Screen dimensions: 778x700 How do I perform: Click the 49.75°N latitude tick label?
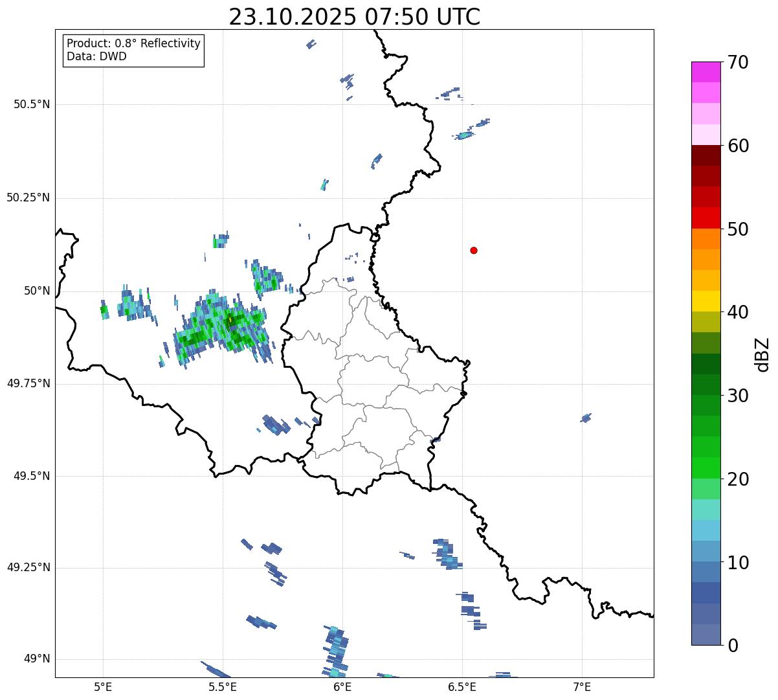pos(28,383)
